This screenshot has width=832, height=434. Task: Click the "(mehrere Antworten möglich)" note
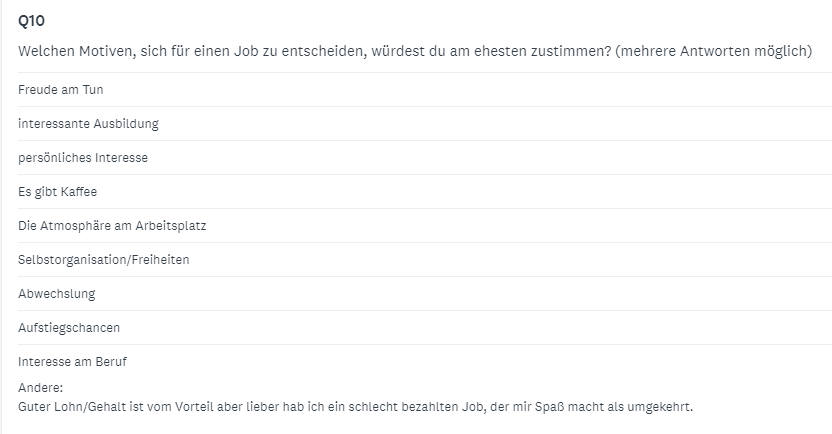[x=714, y=51]
